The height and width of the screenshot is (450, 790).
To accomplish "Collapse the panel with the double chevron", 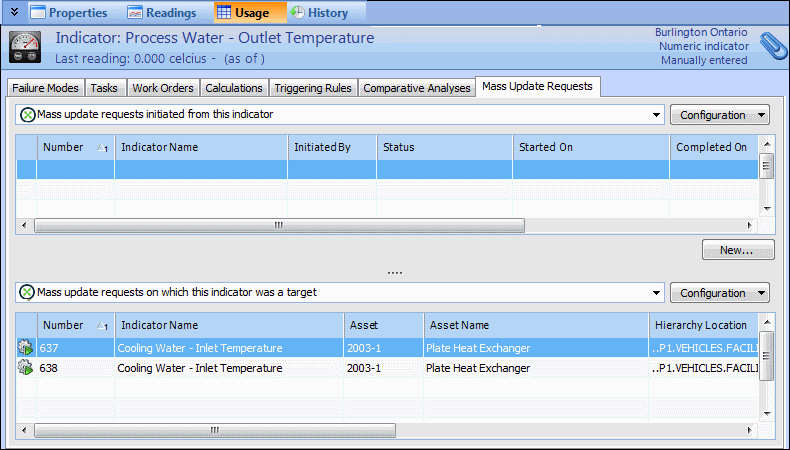I will (x=13, y=13).
